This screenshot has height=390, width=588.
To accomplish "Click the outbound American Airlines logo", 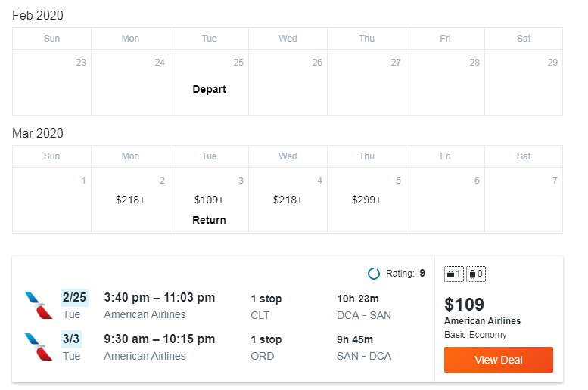I will 39,305.
